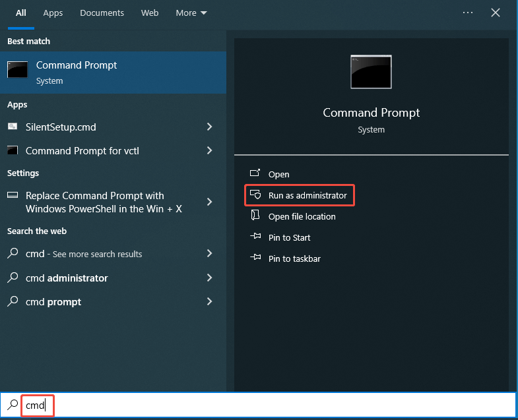Click large Command Prompt preview thumbnail

(371, 72)
